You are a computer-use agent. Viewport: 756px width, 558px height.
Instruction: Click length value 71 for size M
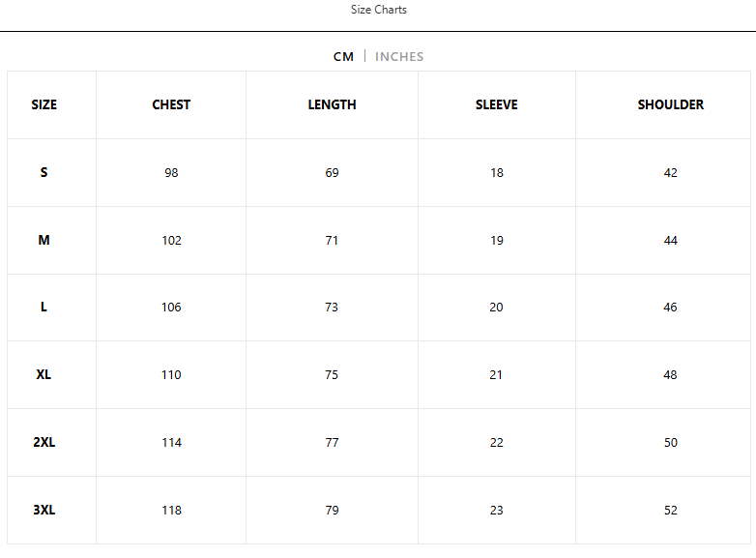click(332, 240)
